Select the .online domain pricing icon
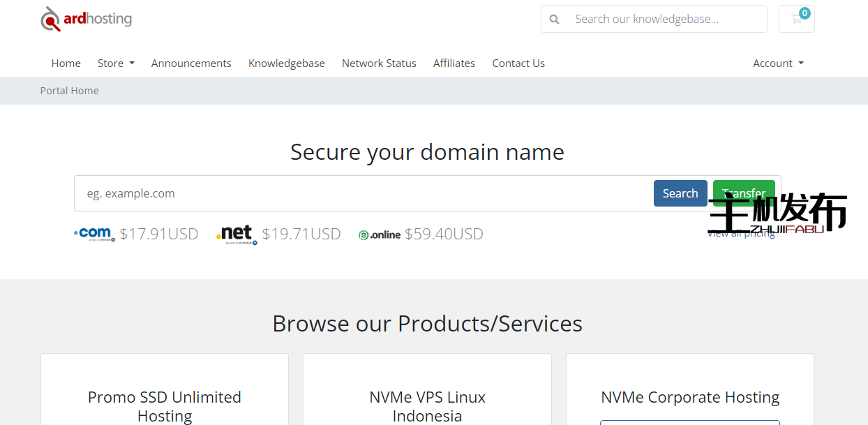868x425 pixels. [379, 234]
